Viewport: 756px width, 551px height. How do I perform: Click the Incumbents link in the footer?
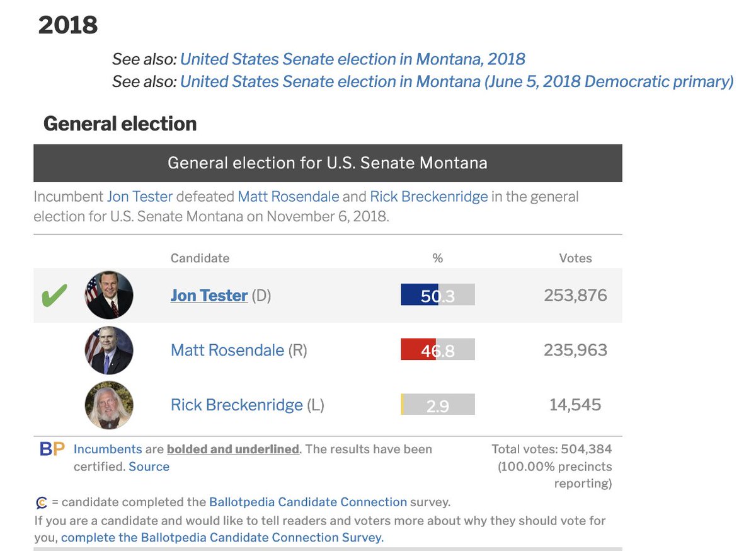point(108,449)
